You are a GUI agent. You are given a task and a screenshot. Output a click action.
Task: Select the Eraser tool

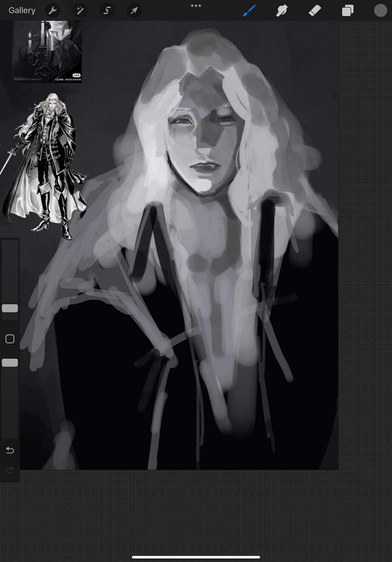tap(315, 10)
